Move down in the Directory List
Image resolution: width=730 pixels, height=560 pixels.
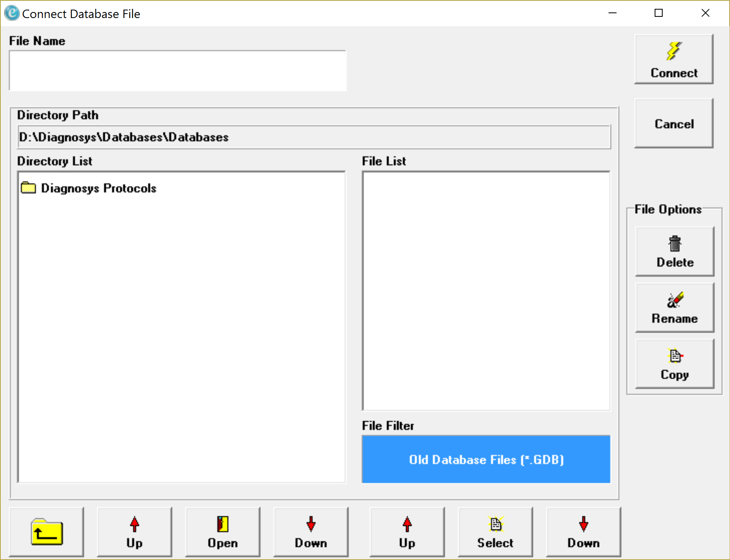click(311, 532)
